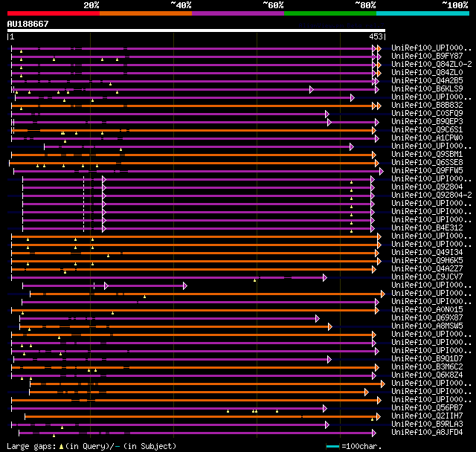Open the UniRef100_Q4A2B5 hit label

click(x=427, y=81)
